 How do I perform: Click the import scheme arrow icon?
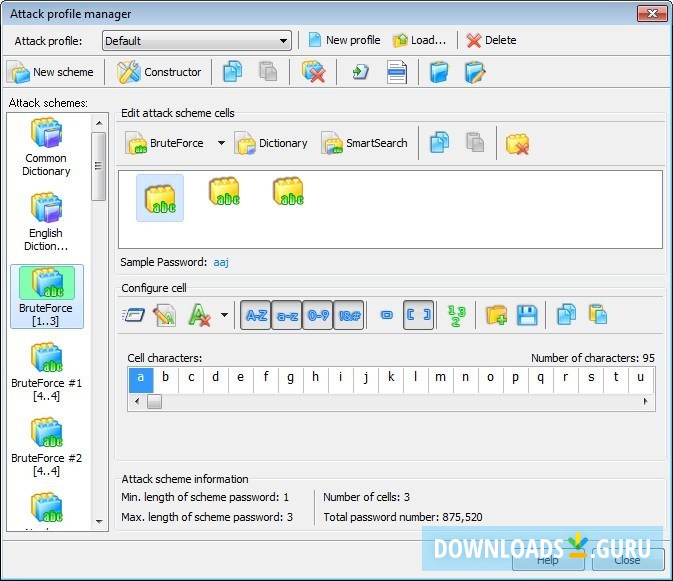[x=360, y=72]
